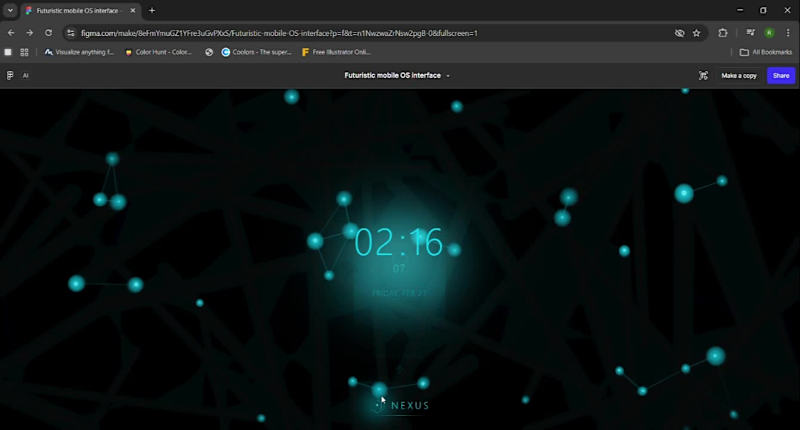Click the crossed-eye tracking protection icon
This screenshot has width=800, height=430.
coord(679,33)
